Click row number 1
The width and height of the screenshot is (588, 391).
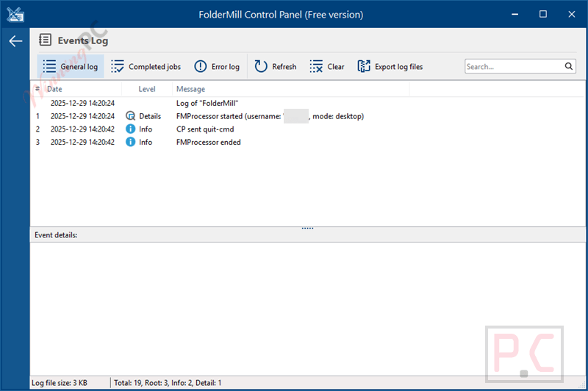tap(37, 116)
